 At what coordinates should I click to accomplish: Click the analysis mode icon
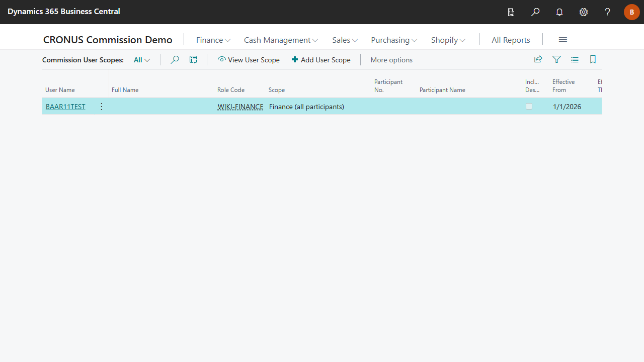tap(193, 60)
